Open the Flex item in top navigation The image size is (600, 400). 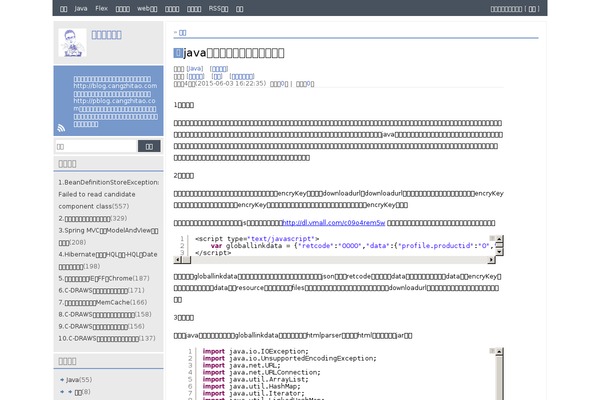(x=101, y=8)
